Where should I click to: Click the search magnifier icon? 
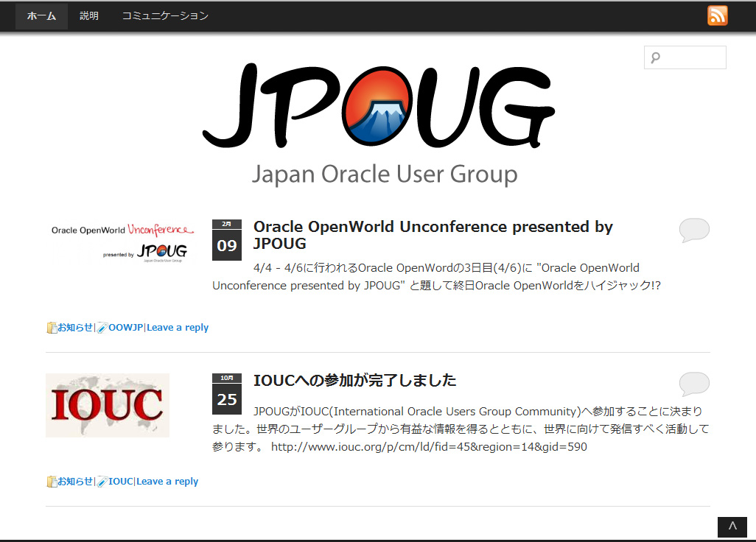point(655,58)
